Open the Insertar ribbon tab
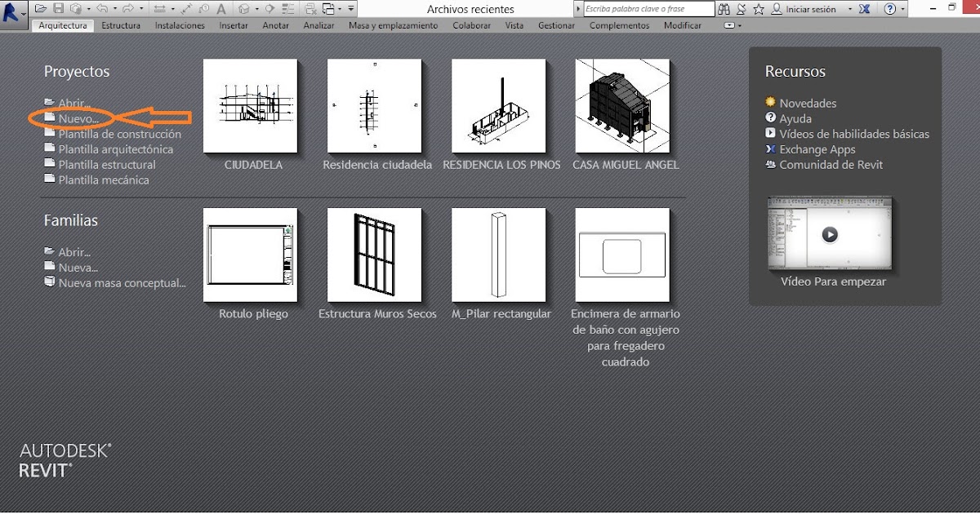The image size is (980, 514). click(x=233, y=25)
